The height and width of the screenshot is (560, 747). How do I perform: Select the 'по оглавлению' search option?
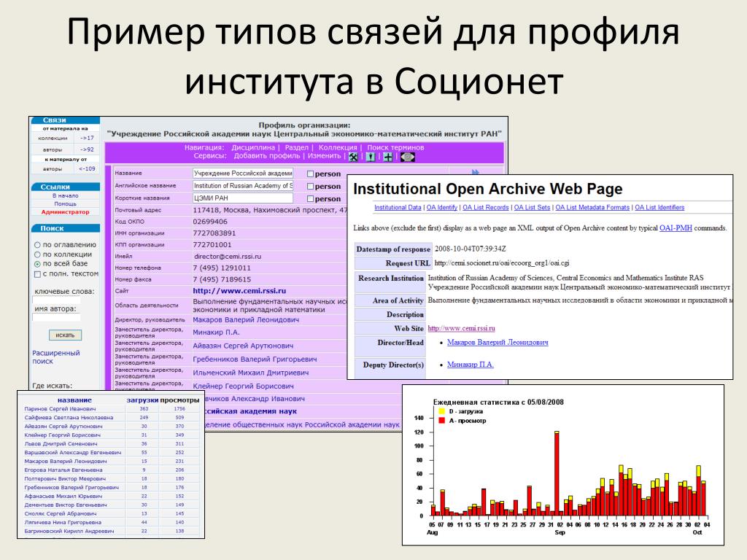pos(37,245)
